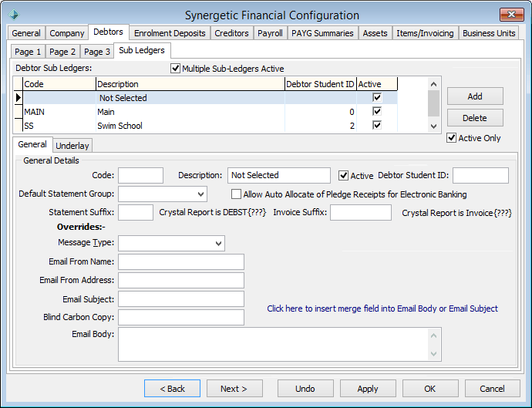Select the Swim School description cell
The height and width of the screenshot is (408, 532).
point(190,126)
